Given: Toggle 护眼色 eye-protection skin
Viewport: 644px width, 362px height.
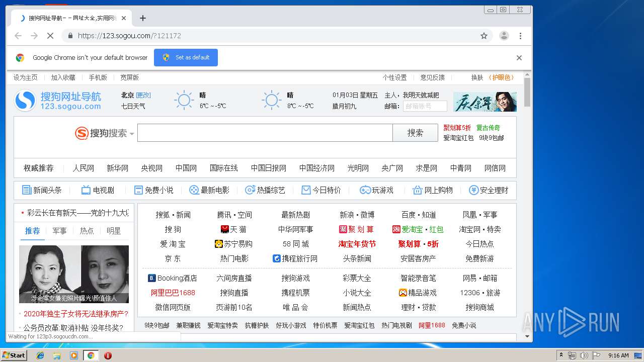Looking at the screenshot, I should click(x=501, y=77).
